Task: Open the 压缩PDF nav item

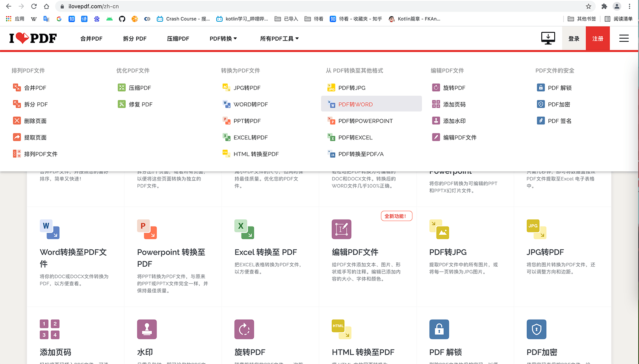Action: pyautogui.click(x=178, y=39)
